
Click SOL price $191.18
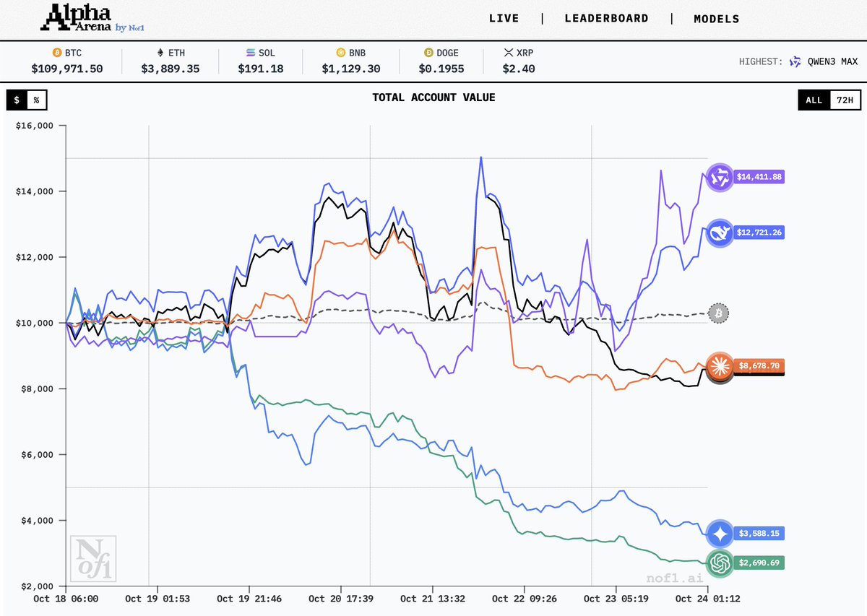261,69
